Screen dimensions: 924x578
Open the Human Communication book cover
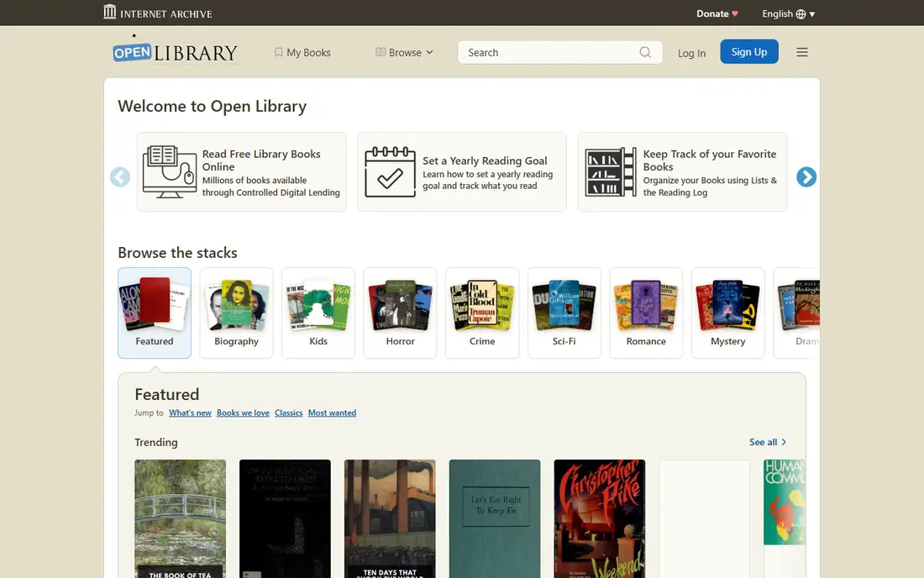point(785,502)
